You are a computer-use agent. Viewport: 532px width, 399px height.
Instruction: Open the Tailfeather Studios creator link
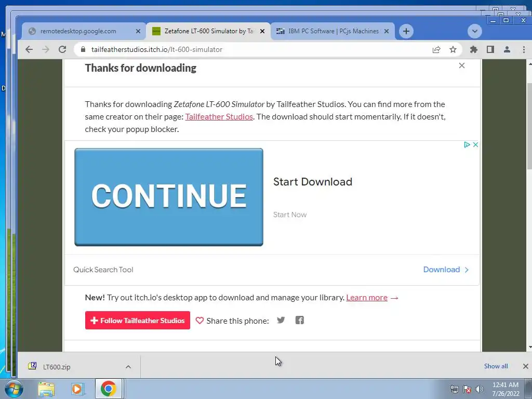click(x=219, y=117)
